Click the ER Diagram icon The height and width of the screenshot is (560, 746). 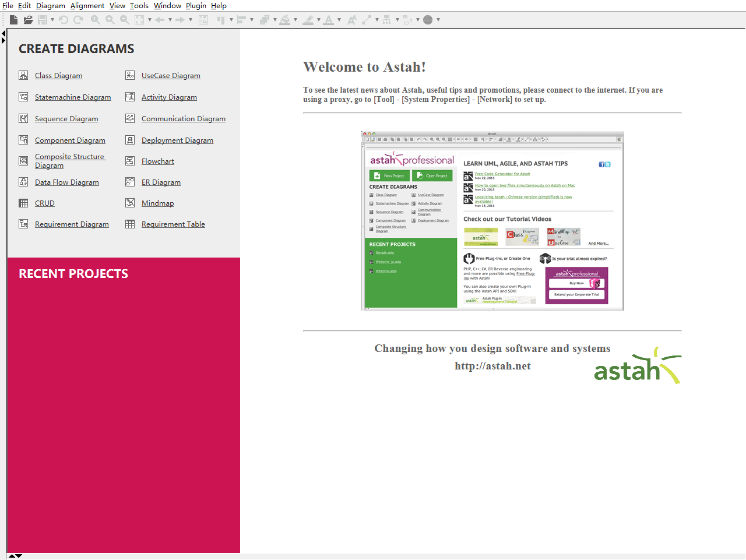click(x=130, y=182)
